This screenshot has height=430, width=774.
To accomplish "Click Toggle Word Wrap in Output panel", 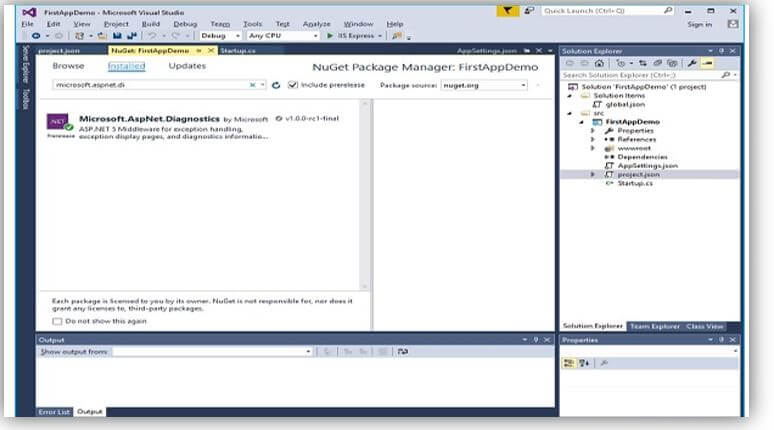I will click(x=403, y=352).
